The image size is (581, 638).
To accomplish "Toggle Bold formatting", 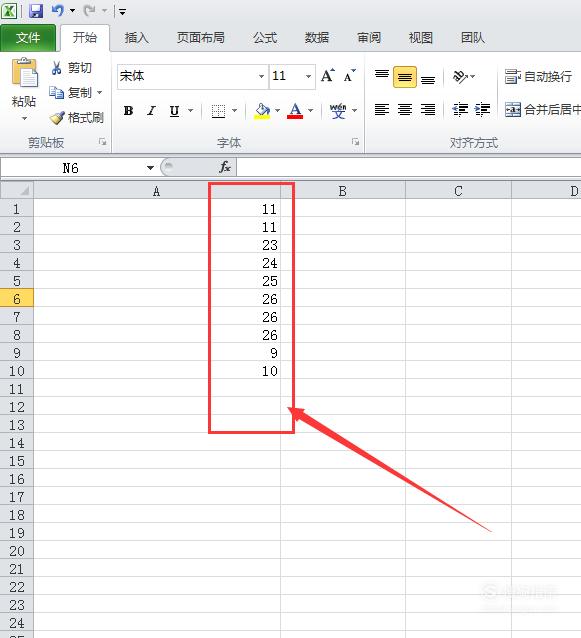I will [x=129, y=111].
